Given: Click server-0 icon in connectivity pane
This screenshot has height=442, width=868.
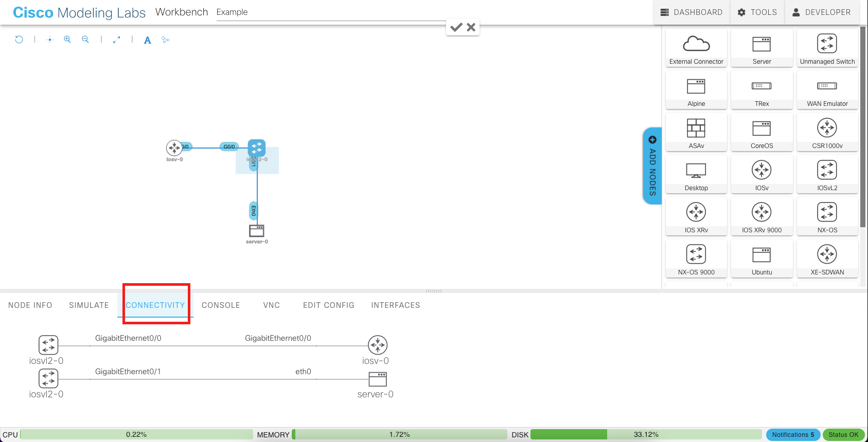Looking at the screenshot, I should click(x=378, y=379).
